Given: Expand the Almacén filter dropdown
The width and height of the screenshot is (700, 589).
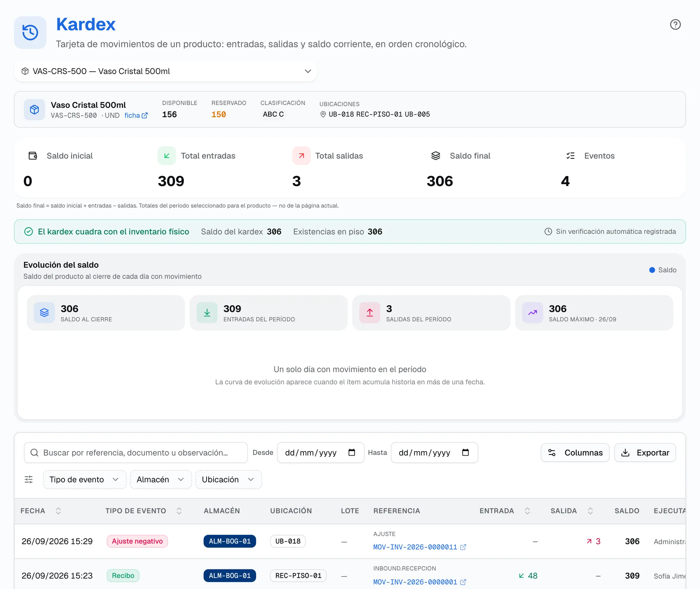Looking at the screenshot, I should [x=161, y=479].
